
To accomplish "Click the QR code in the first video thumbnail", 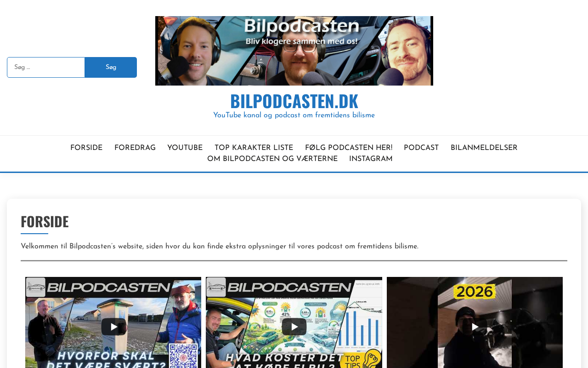I will tap(183, 356).
